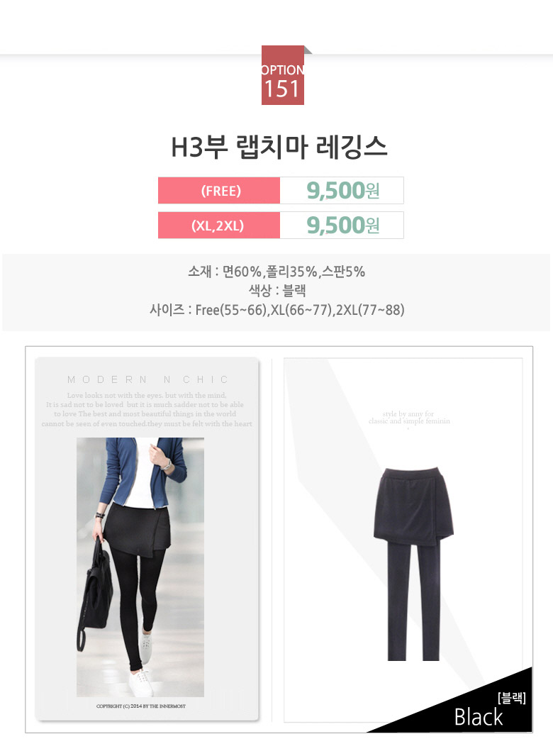Select the (FREE) size label

(219, 191)
